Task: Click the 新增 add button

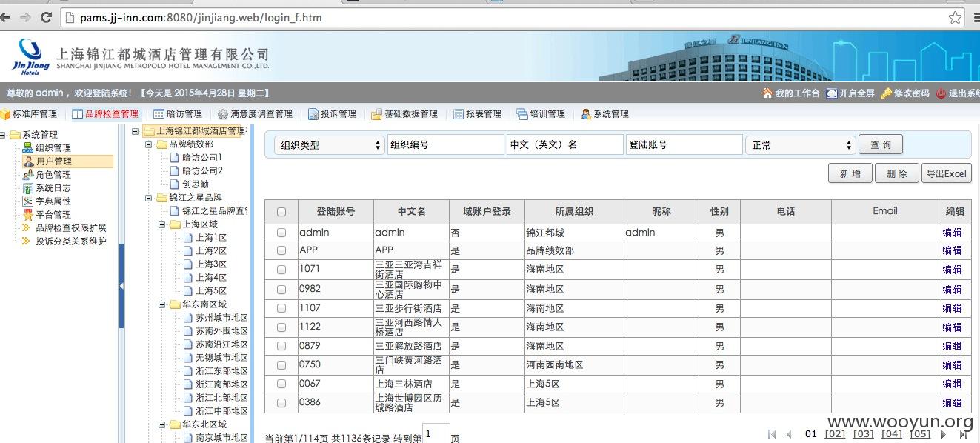Action: pos(850,173)
